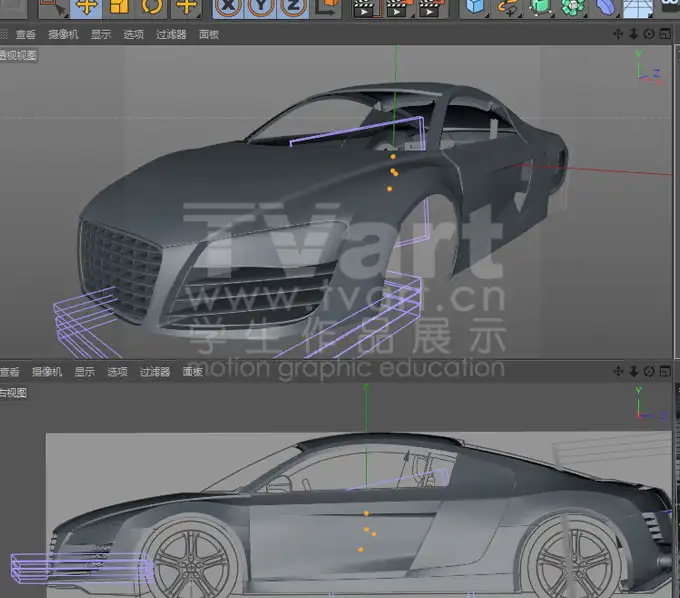Click the 右视图 viewport label
Viewport: 680px width, 598px height.
click(x=13, y=393)
